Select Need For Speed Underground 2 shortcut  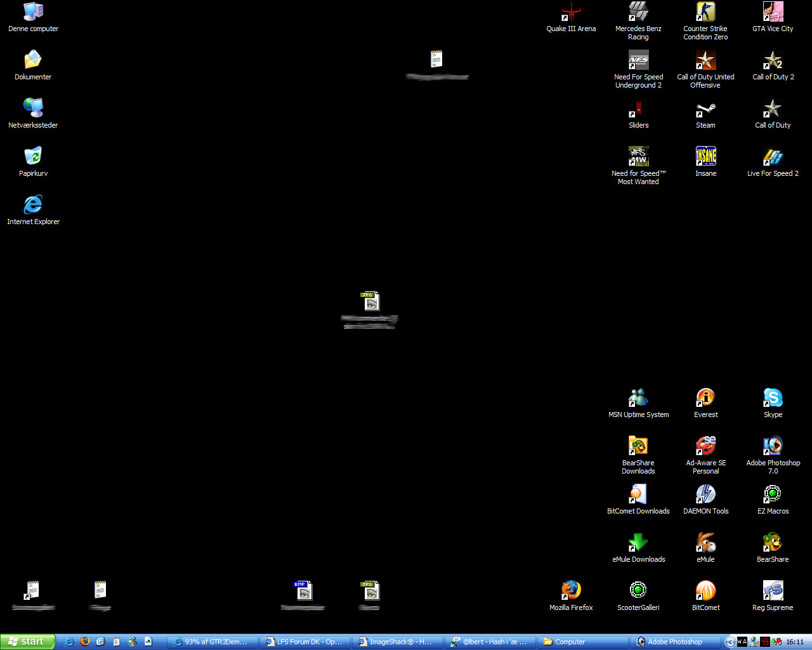(638, 69)
